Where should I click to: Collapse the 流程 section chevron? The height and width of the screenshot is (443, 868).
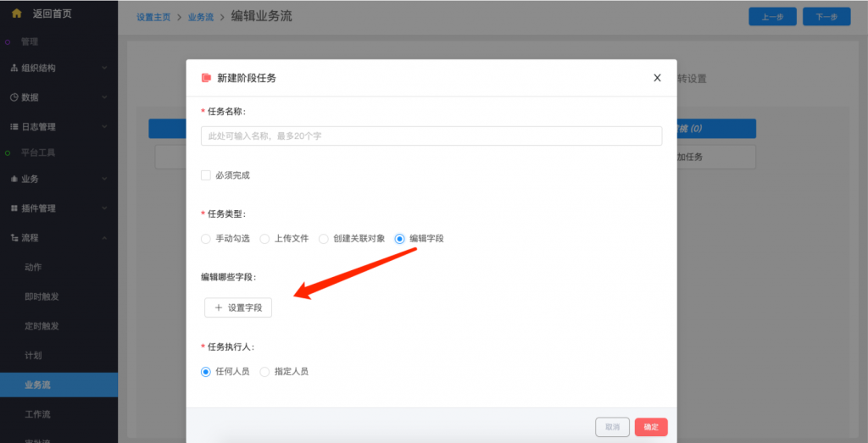tap(103, 238)
